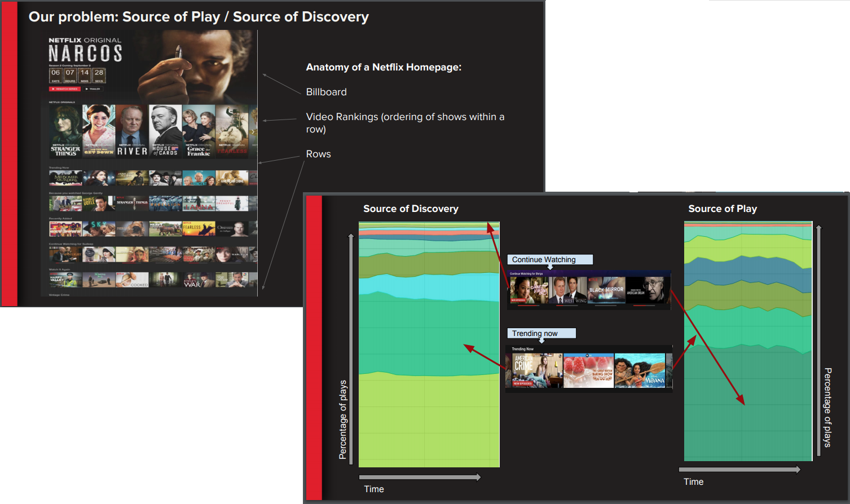This screenshot has height=504, width=850.
Task: Select the Sky thumbnail in Recently Added
Action: point(99,228)
